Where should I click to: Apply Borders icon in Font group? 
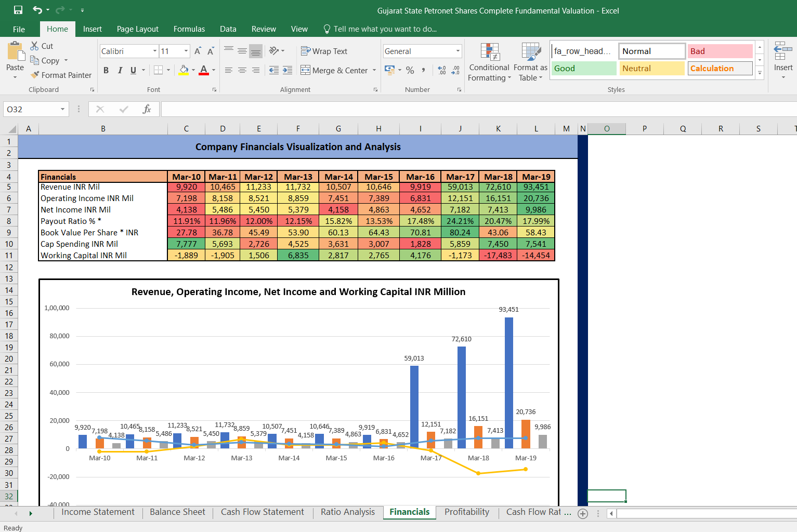point(159,70)
